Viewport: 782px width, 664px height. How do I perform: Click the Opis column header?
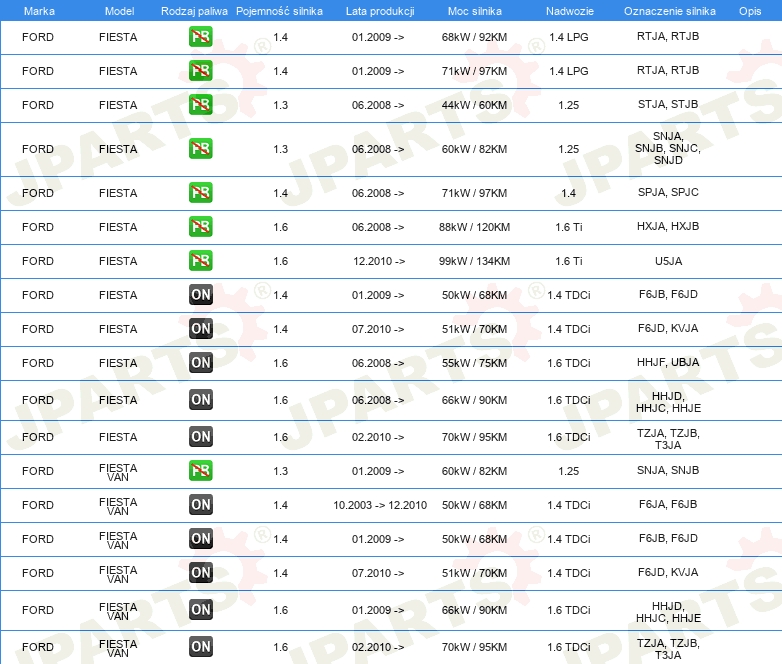click(x=750, y=11)
